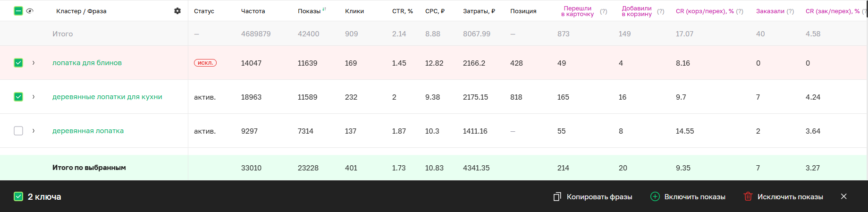The height and width of the screenshot is (212, 868).
Task: Click help icon beside CR (корз/перех)
Action: pyautogui.click(x=739, y=11)
